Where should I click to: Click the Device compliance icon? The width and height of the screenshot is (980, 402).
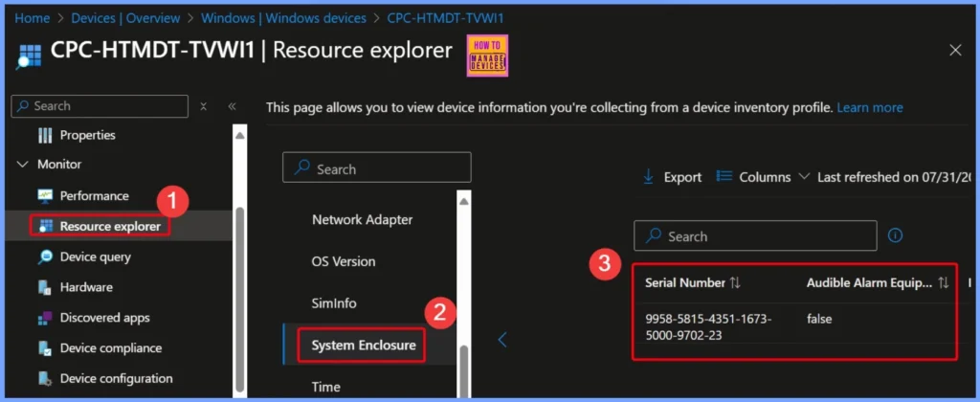coord(45,348)
